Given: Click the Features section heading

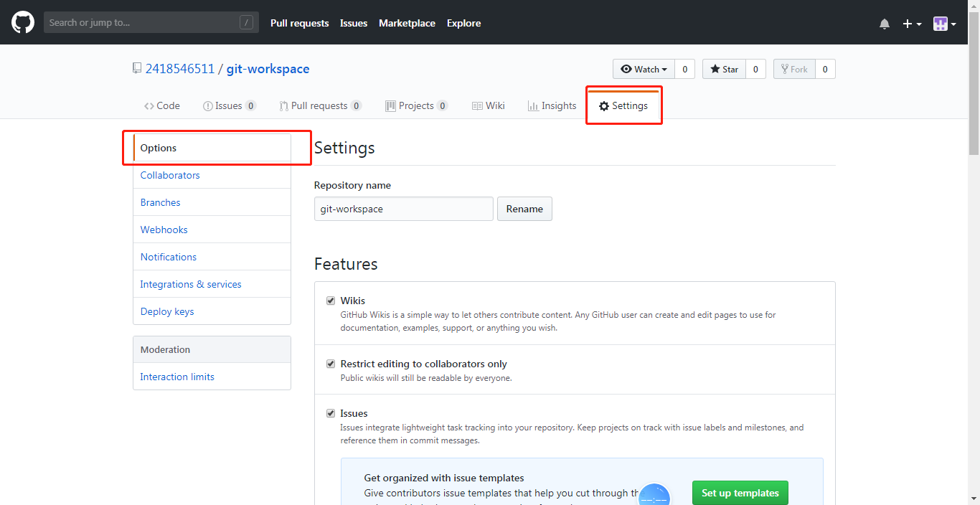Looking at the screenshot, I should [x=346, y=264].
